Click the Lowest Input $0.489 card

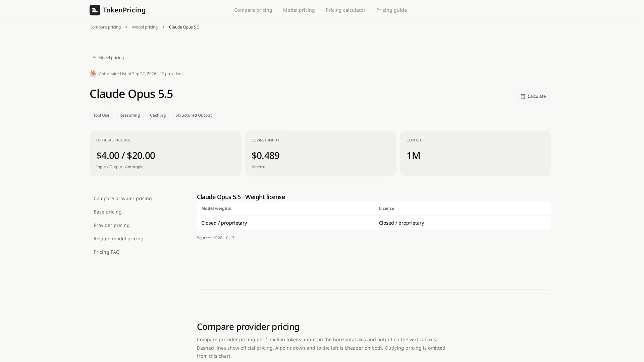320,154
